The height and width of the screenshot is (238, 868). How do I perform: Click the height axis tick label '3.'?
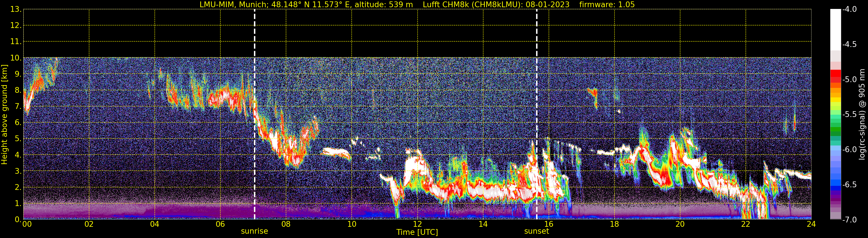click(18, 171)
